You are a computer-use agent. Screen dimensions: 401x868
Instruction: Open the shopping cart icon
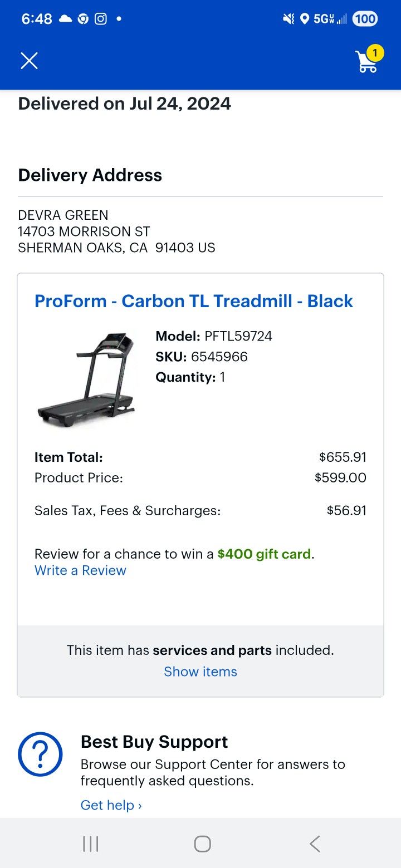(x=366, y=61)
